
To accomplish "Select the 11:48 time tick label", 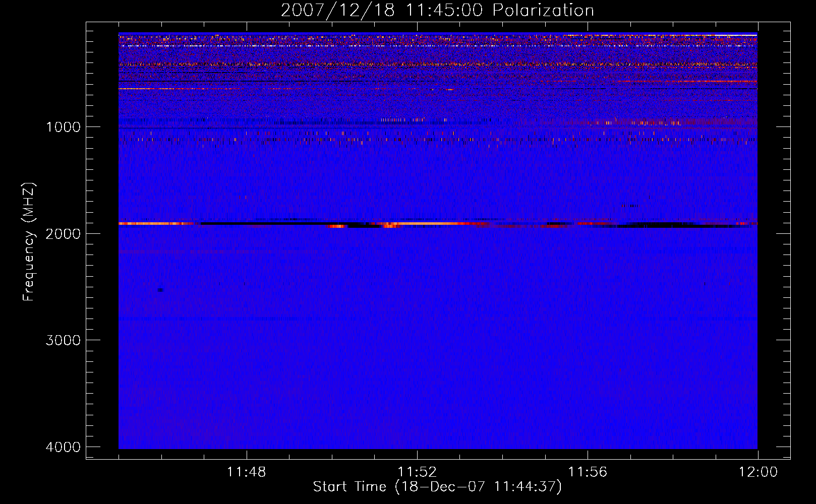I will click(247, 472).
